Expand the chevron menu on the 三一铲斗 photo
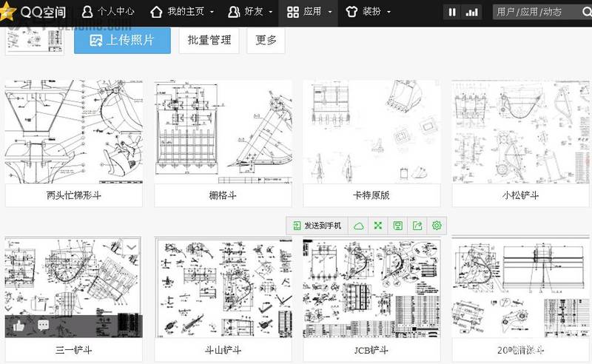The image size is (592, 364). 132,247
